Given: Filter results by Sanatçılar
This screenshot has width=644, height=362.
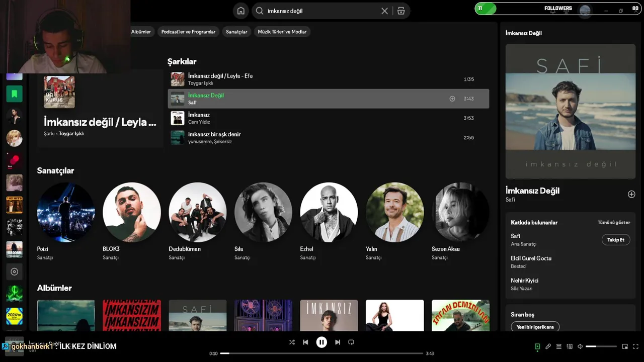Looking at the screenshot, I should tap(236, 32).
